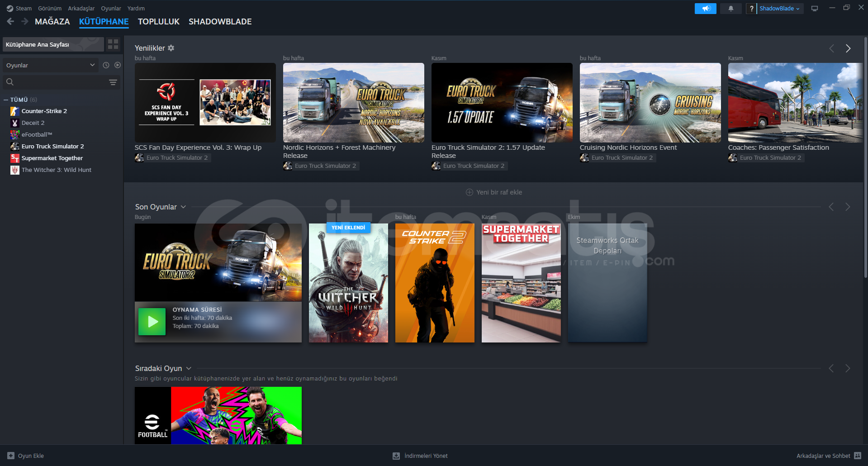This screenshot has width=868, height=466.
Task: Open the Yardım menu
Action: [136, 9]
